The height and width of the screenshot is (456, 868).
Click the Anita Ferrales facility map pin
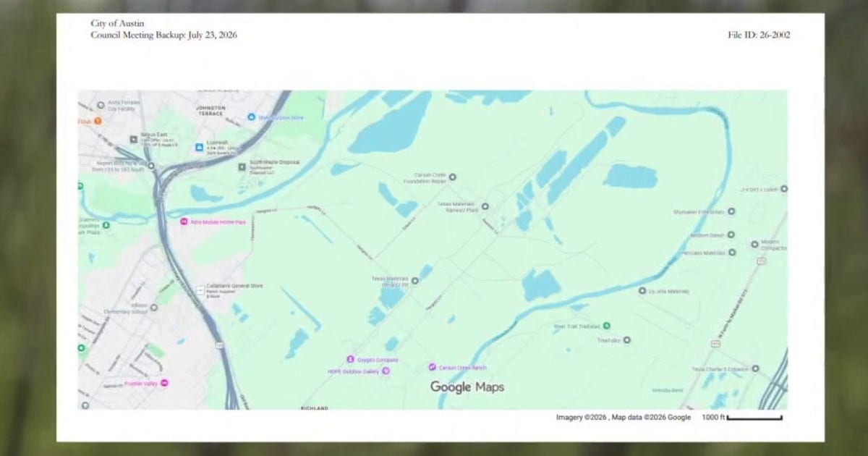coord(101,105)
